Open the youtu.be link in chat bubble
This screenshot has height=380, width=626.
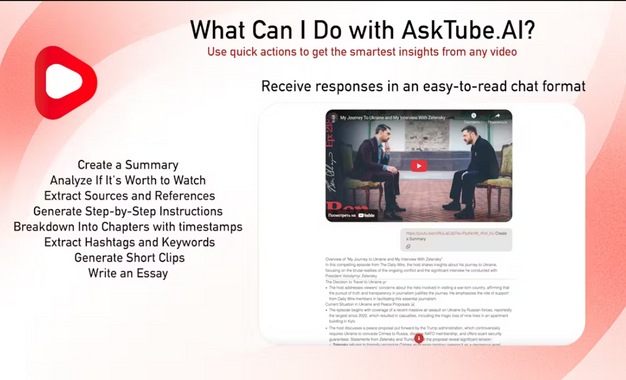click(x=450, y=233)
